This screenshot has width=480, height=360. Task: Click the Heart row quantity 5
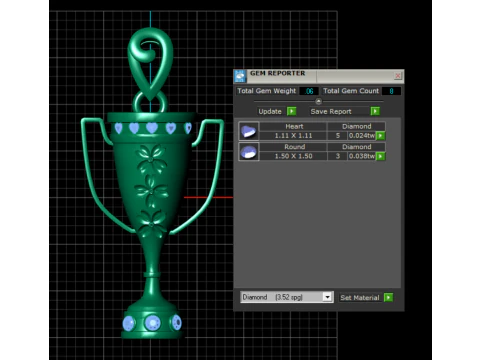click(x=338, y=136)
